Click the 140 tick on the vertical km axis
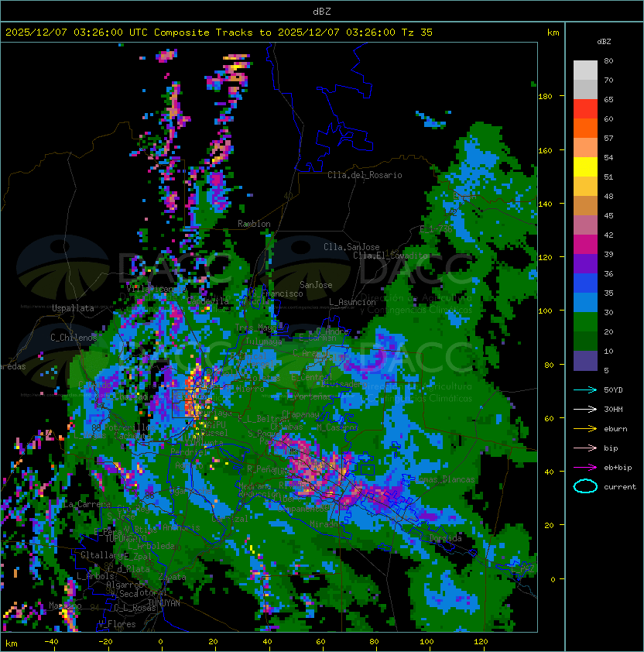Screen dimensions: 644x652 (545, 204)
